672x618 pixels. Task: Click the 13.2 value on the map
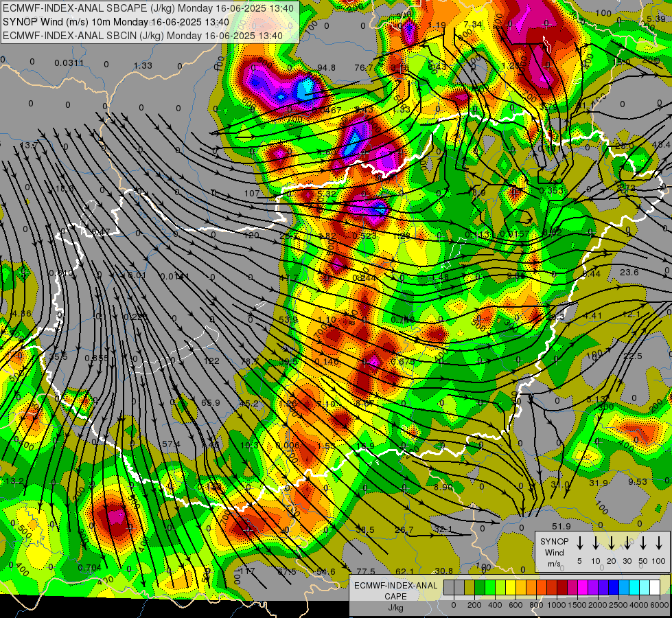[x=14, y=481]
